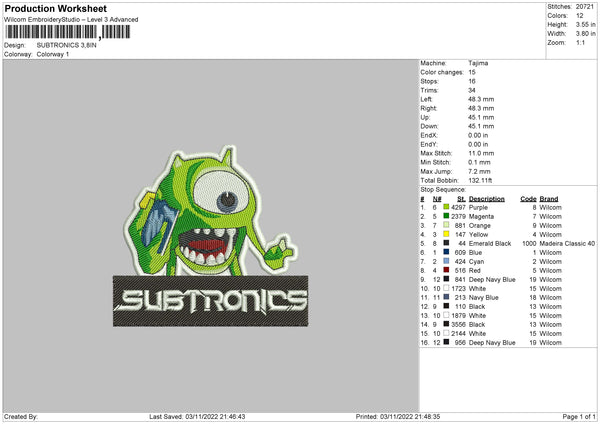Click the Magenta description in stop 2
The width and height of the screenshot is (600, 424).
(x=481, y=217)
